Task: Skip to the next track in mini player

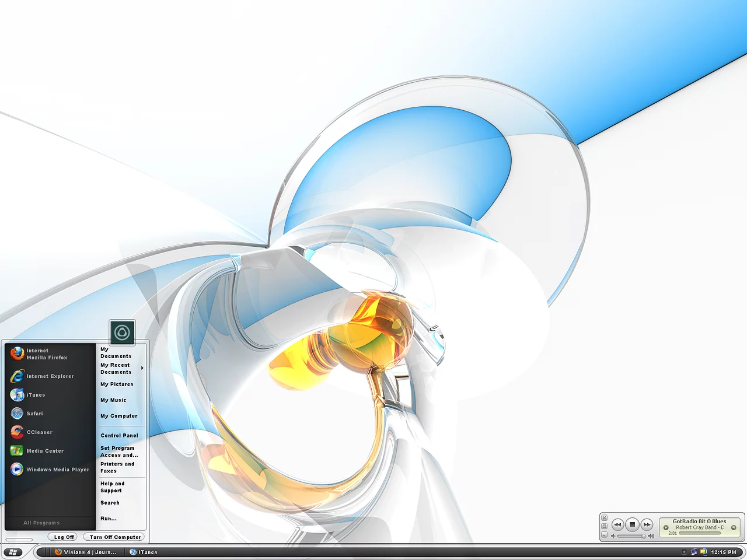Action: 647,525
